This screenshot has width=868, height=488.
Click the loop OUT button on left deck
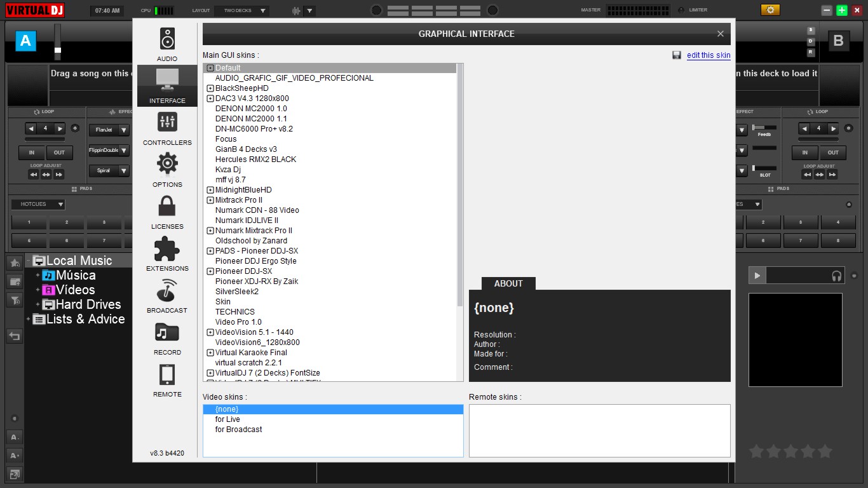coord(59,152)
